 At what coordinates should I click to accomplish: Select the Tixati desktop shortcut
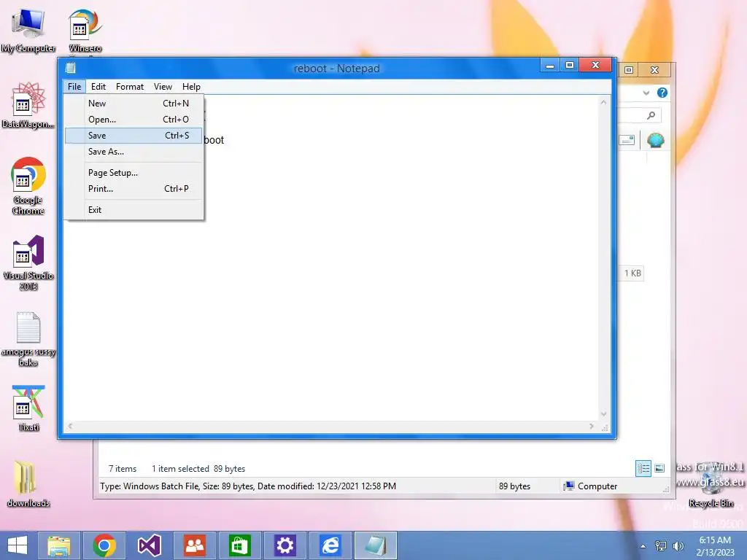click(28, 408)
